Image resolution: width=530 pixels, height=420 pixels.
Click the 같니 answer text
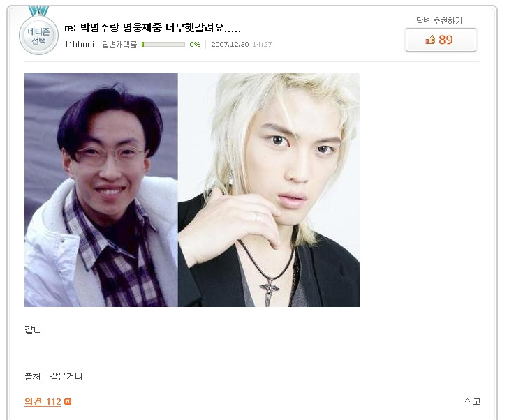[33, 330]
